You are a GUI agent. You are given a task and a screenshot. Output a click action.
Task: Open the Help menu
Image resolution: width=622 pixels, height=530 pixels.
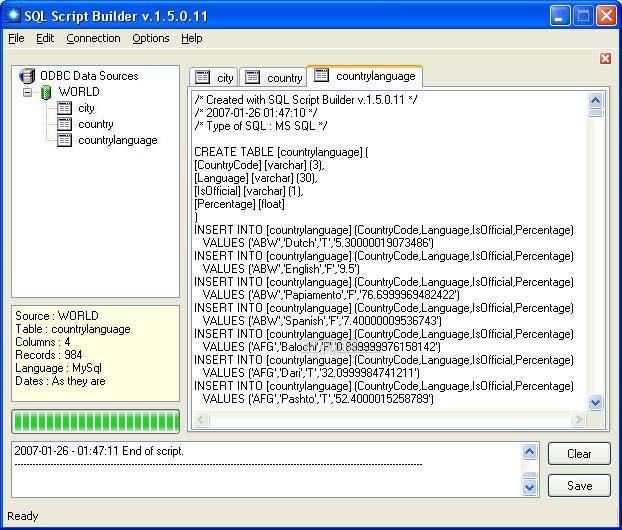click(x=192, y=38)
